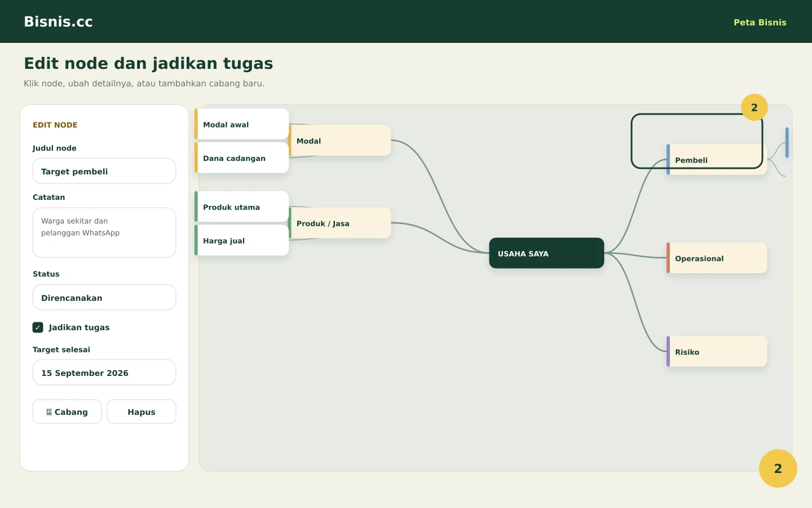The width and height of the screenshot is (812, 508).
Task: Add a new branch with the Cabang button
Action: click(67, 411)
